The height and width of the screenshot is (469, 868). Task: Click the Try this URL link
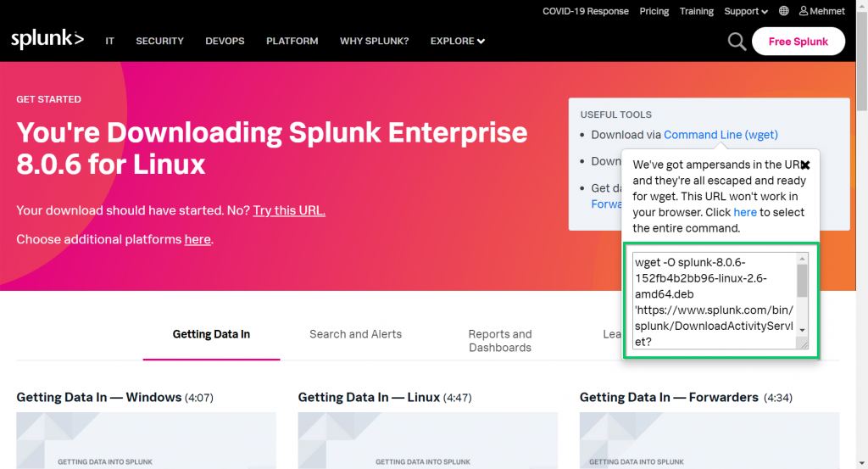click(x=289, y=210)
